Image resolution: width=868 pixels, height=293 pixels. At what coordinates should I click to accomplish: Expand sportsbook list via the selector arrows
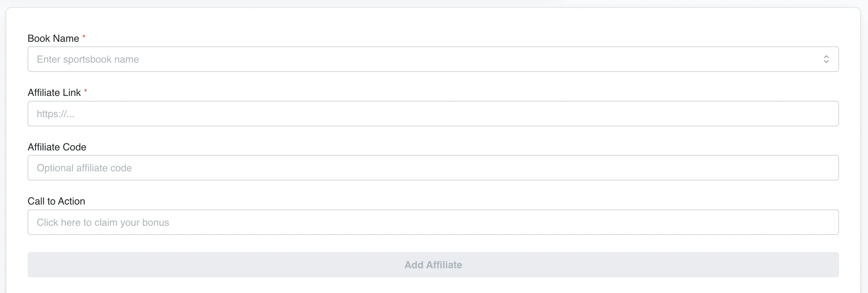[x=826, y=59]
